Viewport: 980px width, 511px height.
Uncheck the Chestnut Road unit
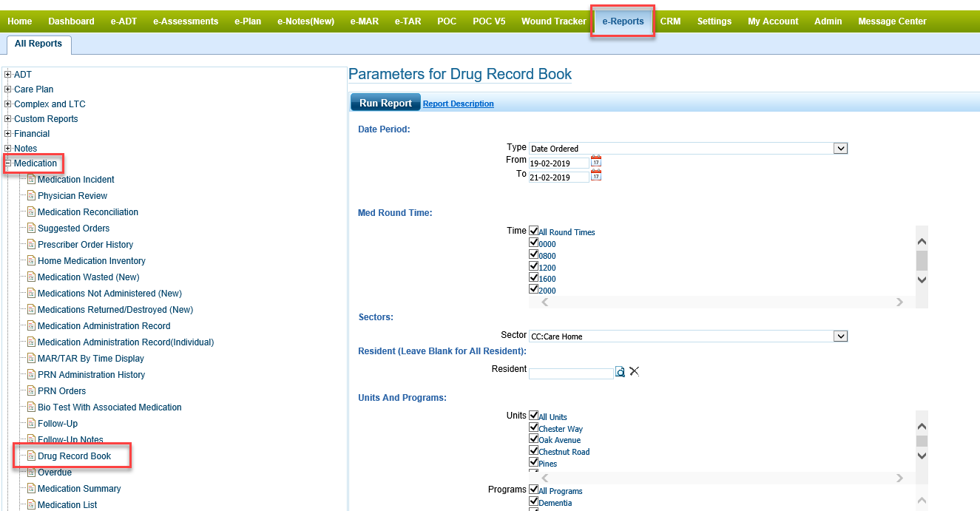click(533, 450)
